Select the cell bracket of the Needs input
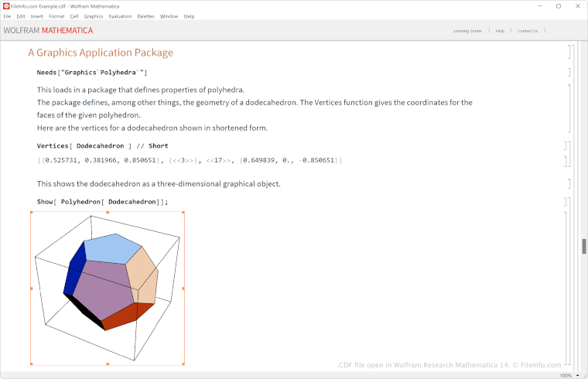 pyautogui.click(x=569, y=72)
